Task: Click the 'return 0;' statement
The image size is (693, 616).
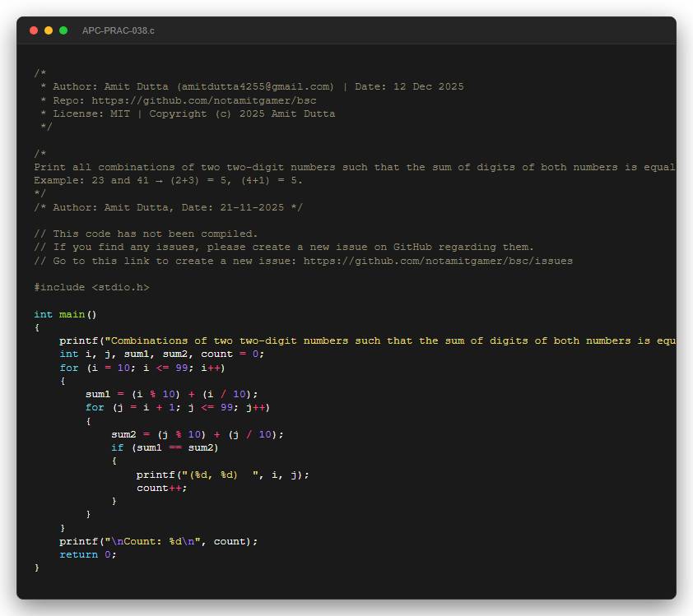Action: tap(88, 554)
